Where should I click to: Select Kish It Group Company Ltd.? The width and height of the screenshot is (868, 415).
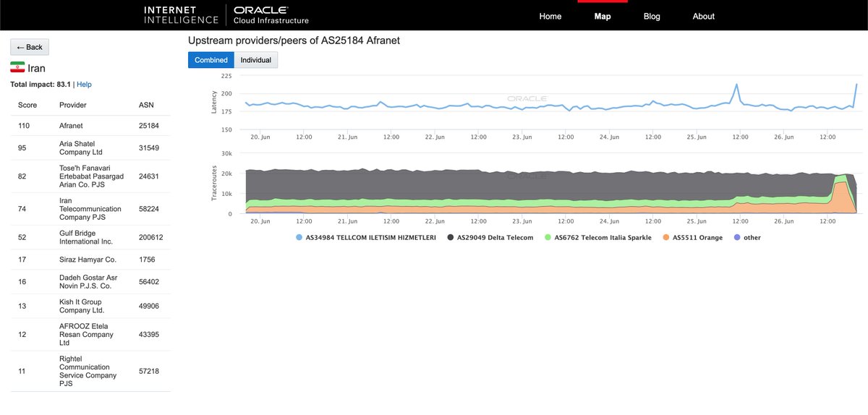[90, 307]
